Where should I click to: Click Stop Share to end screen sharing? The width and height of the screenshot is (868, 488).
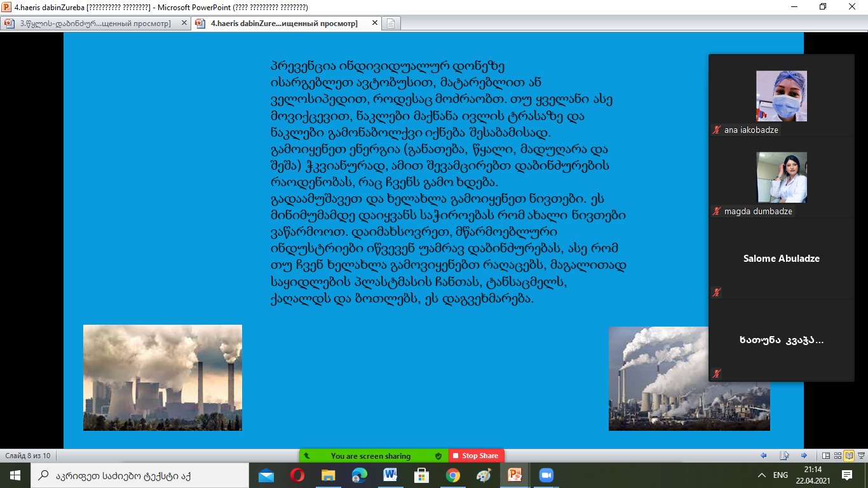point(477,456)
